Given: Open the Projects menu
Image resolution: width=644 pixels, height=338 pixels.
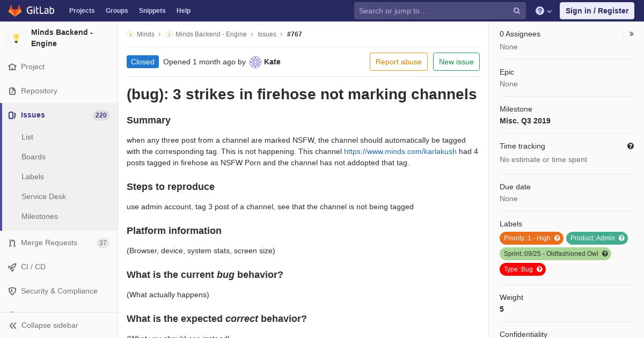Looking at the screenshot, I should (x=82, y=11).
